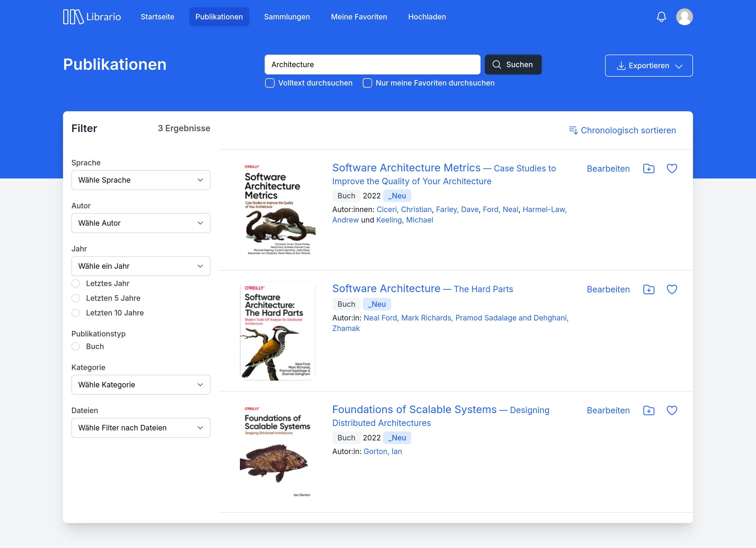Favorite Software Architecture Metrics with heart icon

click(x=672, y=169)
